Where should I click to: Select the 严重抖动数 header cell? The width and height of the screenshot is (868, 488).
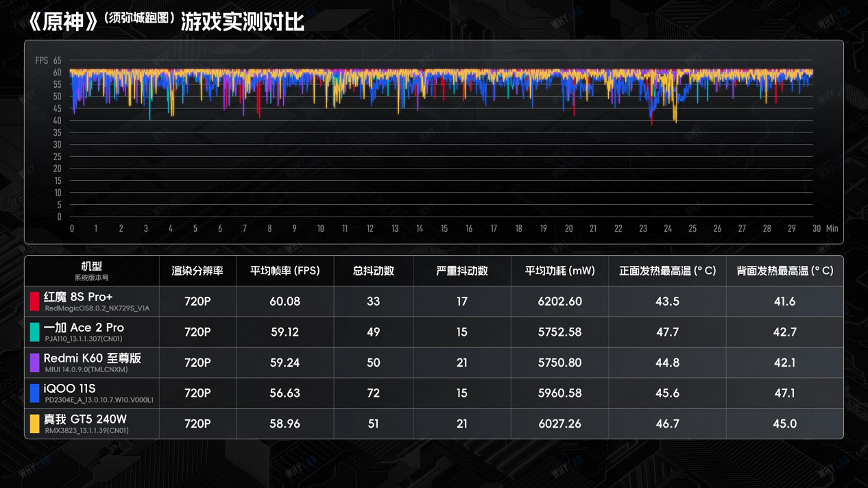461,271
